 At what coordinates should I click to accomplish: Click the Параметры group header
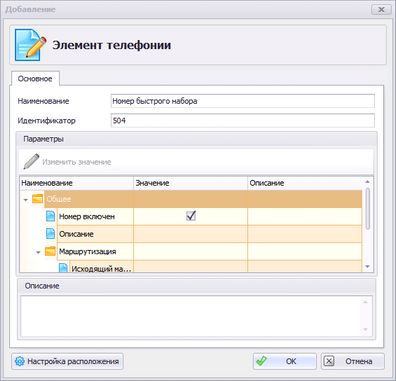pyautogui.click(x=197, y=139)
